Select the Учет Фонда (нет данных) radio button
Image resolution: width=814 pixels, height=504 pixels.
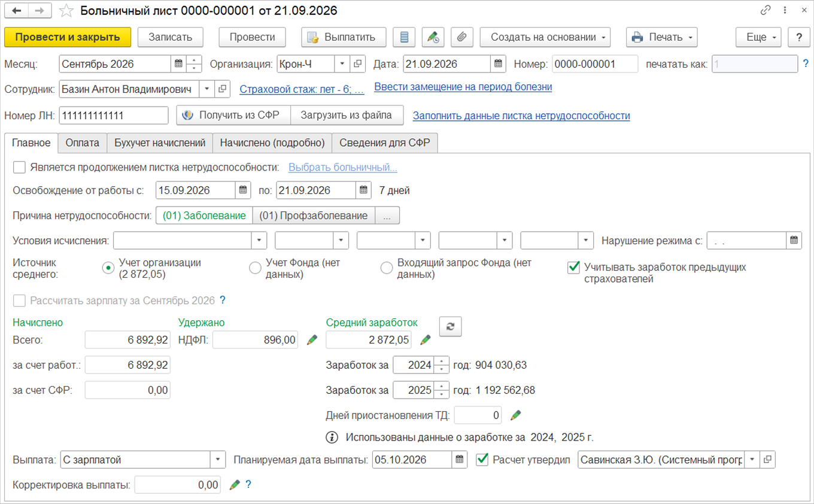(x=255, y=268)
